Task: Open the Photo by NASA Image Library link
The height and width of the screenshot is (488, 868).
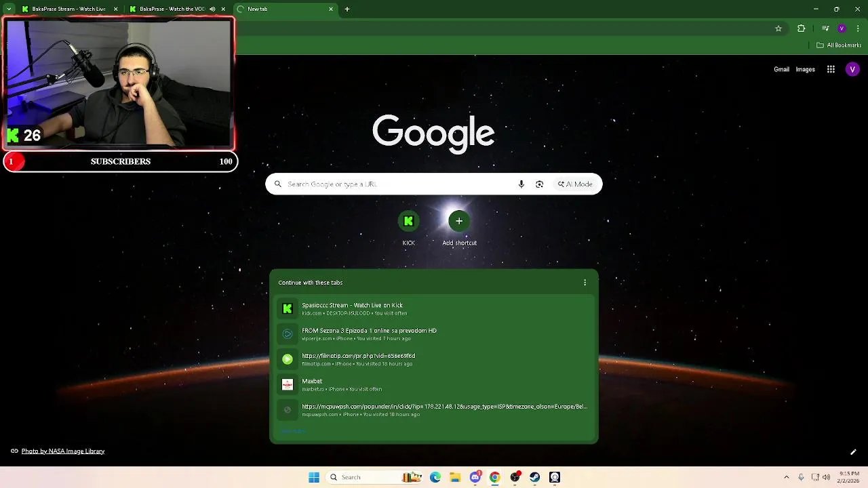Action: click(x=63, y=451)
